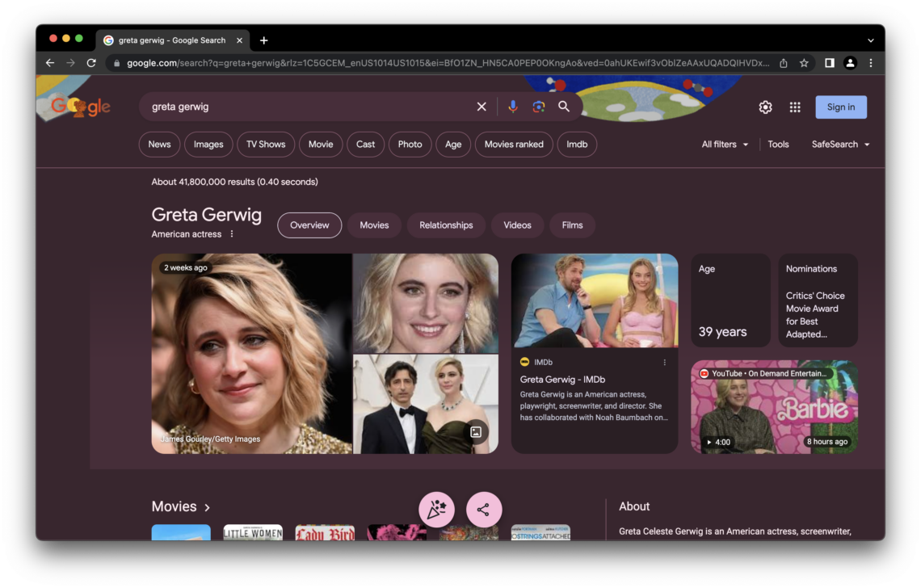This screenshot has height=588, width=921.
Task: Open three-dot menu on IMDb card
Action: coord(664,363)
